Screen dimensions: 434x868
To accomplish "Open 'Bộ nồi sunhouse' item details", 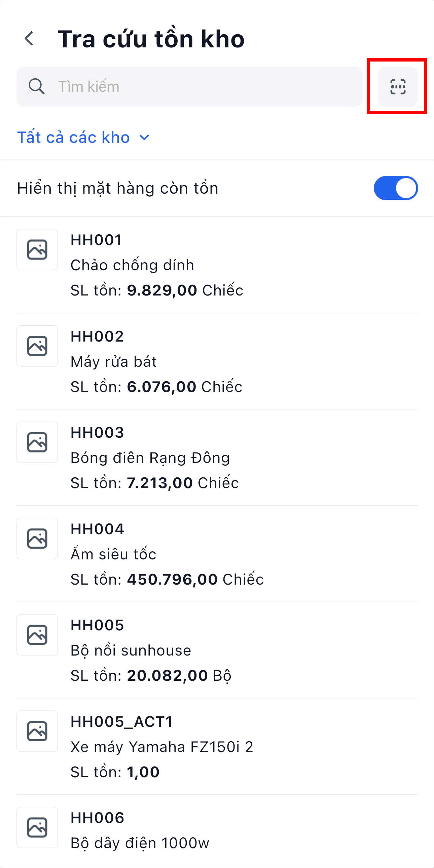I will pyautogui.click(x=131, y=650).
